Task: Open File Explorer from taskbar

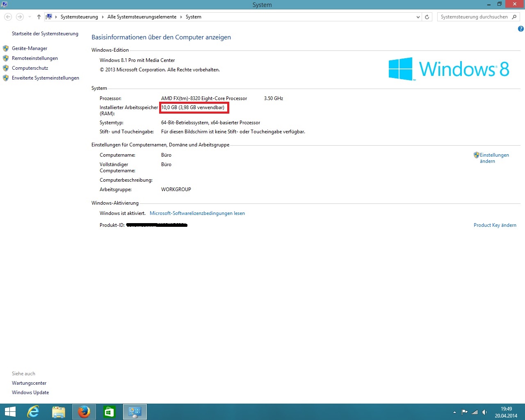Action: 59,412
